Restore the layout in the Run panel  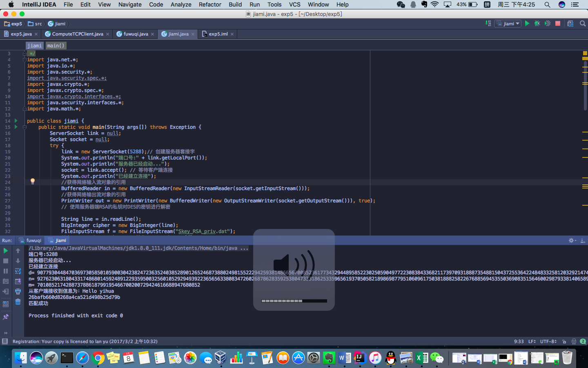(6, 304)
